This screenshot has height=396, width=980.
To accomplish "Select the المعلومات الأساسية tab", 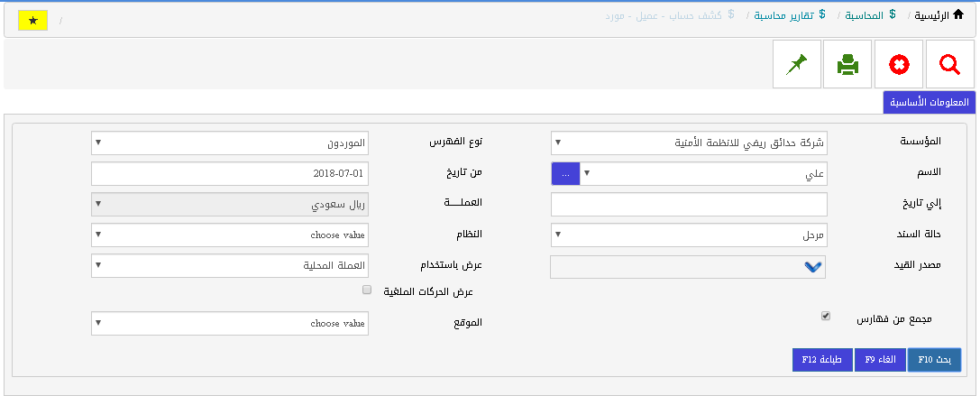I will tap(929, 103).
